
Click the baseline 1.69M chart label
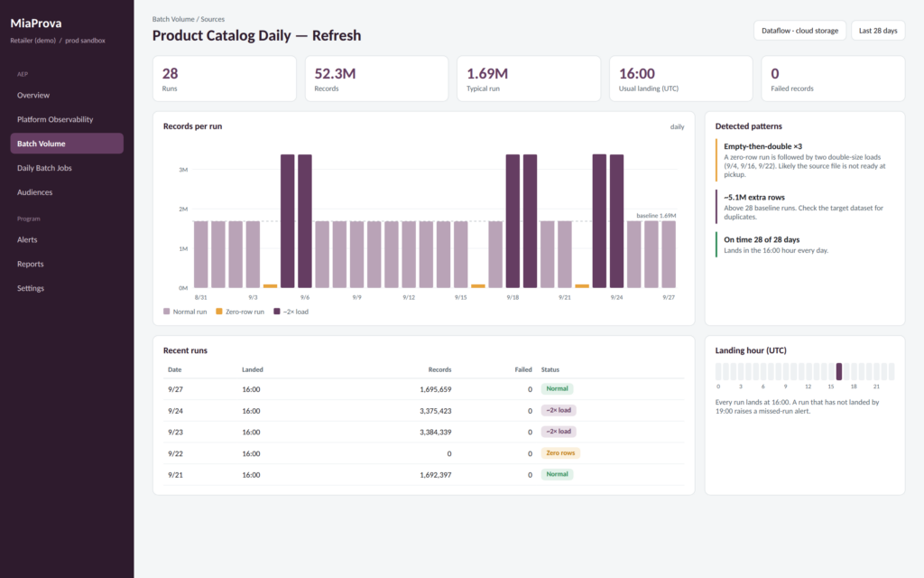[x=656, y=216]
